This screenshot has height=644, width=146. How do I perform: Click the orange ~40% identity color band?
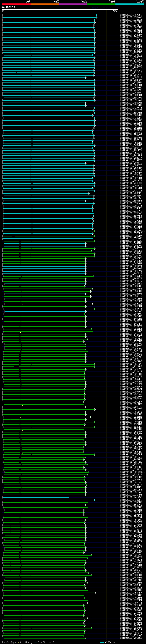click(x=45, y=4)
